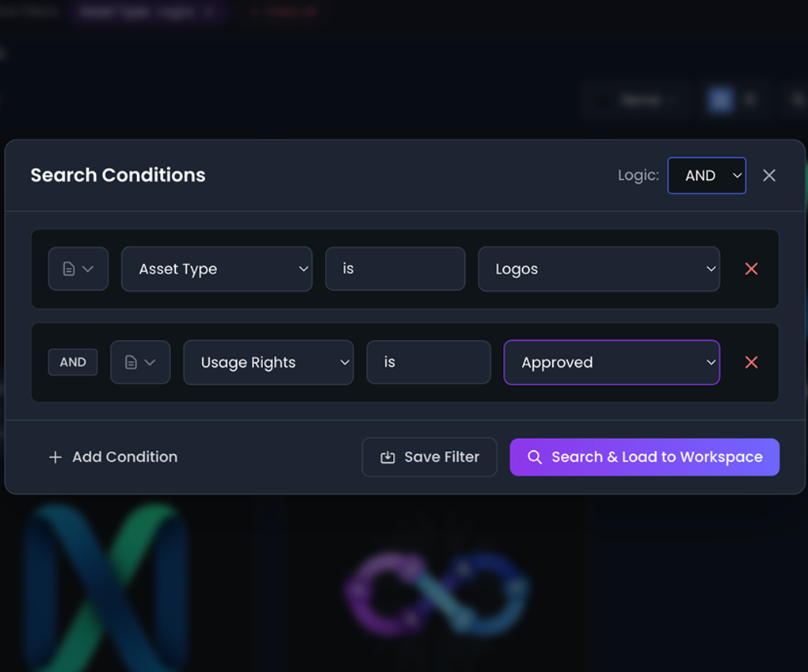Click the red X to remove the Asset Type condition
The height and width of the screenshot is (672, 808).
point(751,269)
